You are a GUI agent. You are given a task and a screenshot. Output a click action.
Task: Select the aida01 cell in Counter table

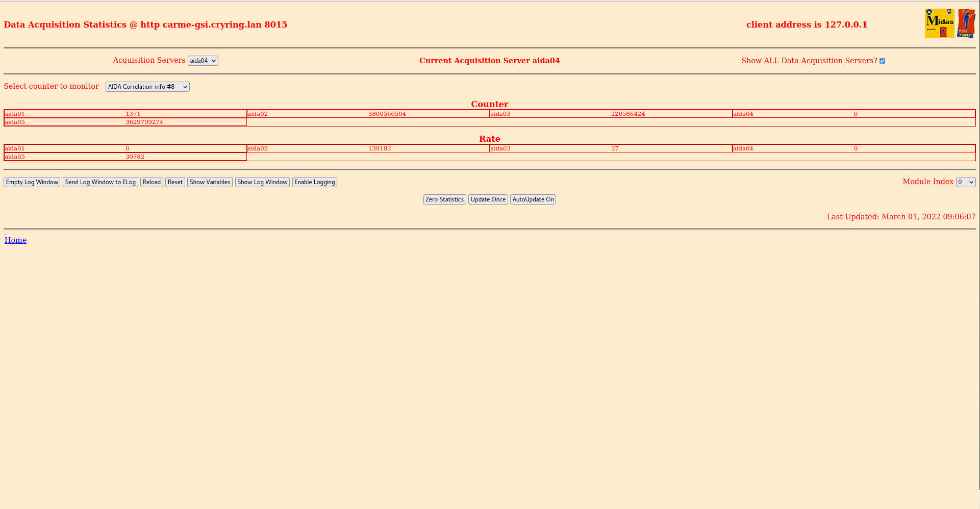tap(14, 113)
